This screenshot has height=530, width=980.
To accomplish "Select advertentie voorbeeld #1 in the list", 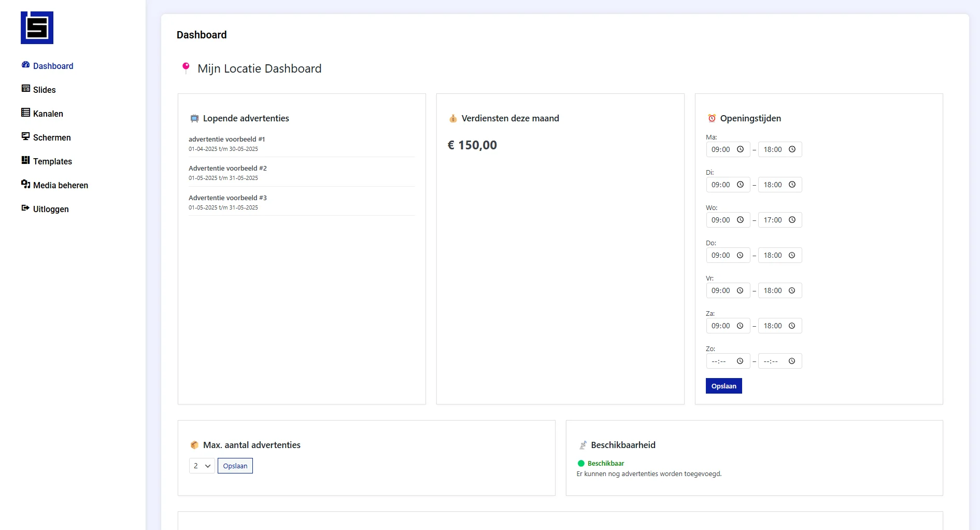I will coord(226,139).
